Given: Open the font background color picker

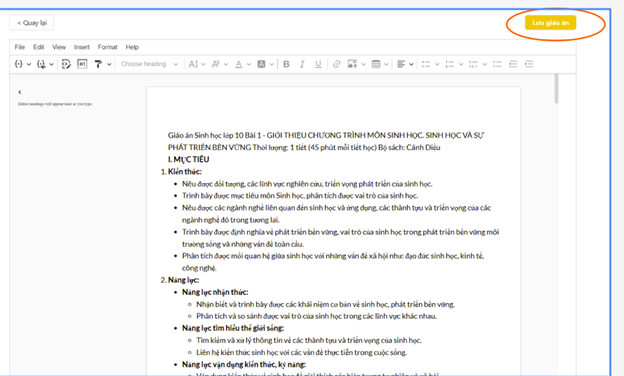Looking at the screenshot, I should [x=265, y=64].
